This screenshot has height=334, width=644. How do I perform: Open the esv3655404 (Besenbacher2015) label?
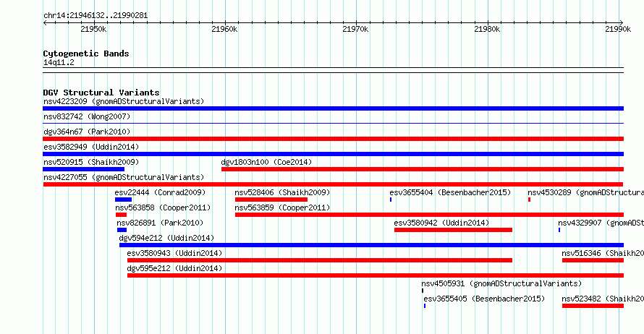click(450, 192)
